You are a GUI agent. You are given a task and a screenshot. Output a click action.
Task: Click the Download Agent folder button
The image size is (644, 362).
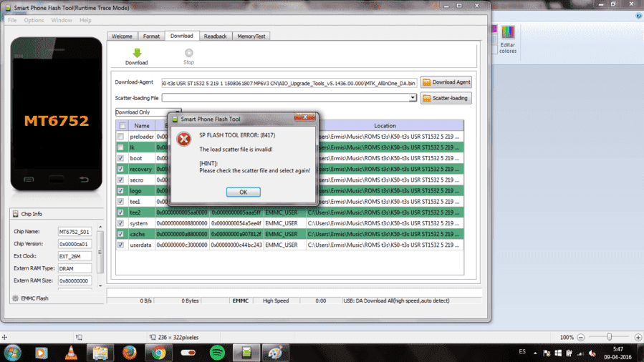pyautogui.click(x=446, y=82)
